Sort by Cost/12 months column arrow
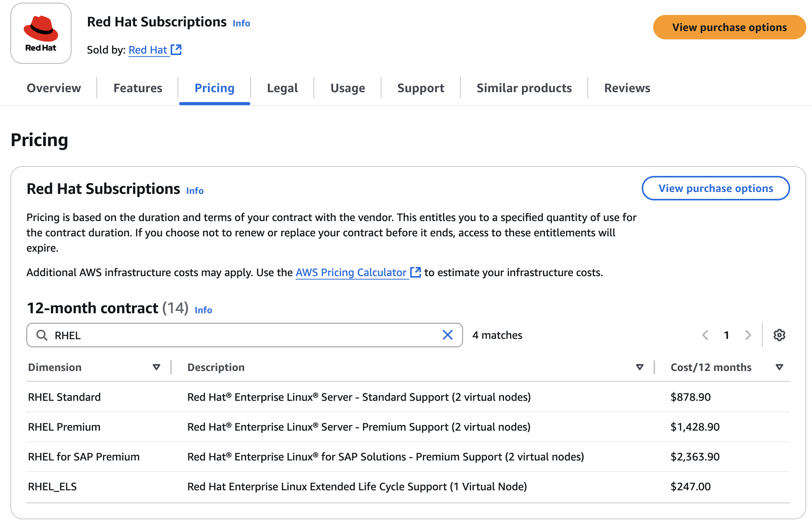 pyautogui.click(x=779, y=367)
